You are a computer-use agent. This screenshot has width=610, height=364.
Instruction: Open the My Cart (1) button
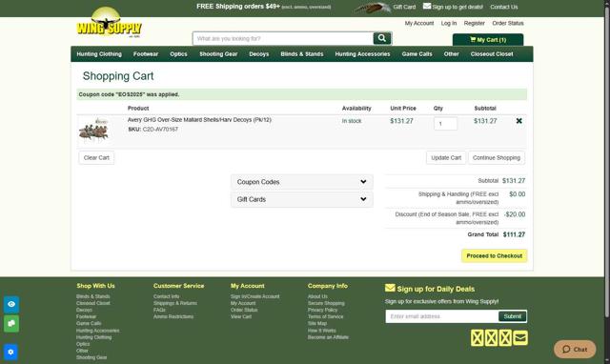(x=488, y=40)
